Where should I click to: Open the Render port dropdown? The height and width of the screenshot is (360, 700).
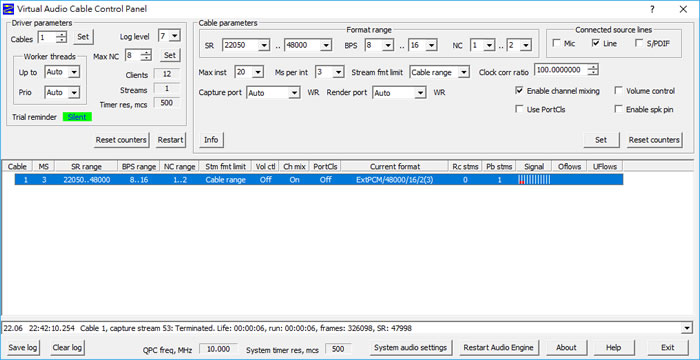point(420,93)
